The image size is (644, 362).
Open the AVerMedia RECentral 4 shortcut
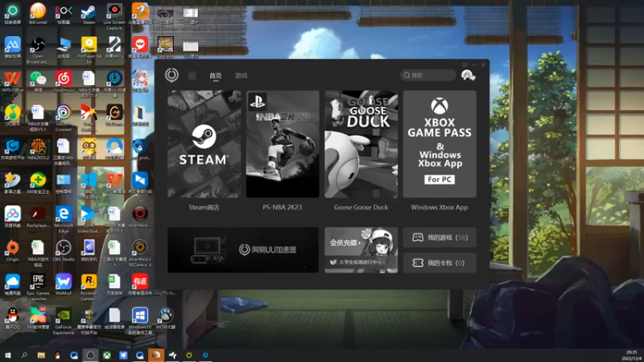[139, 253]
